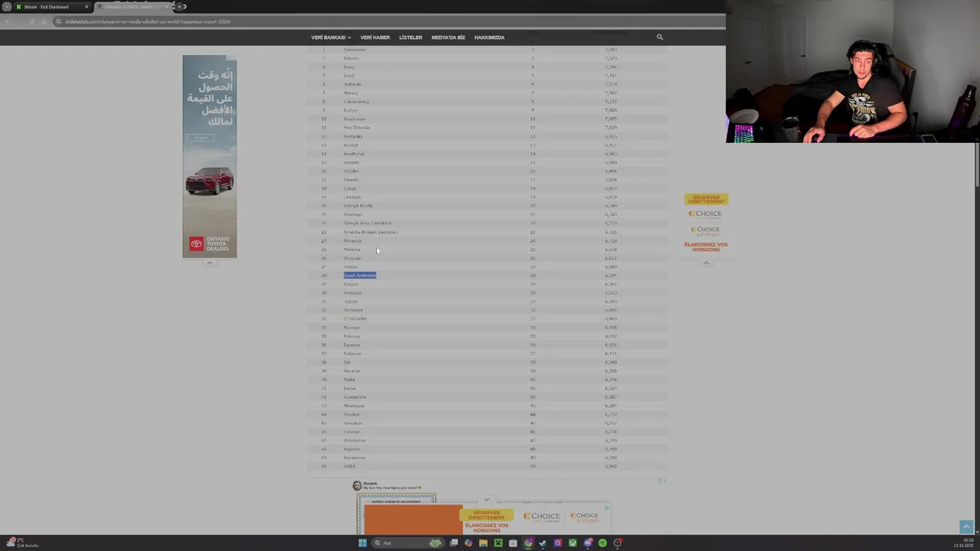Click the Almanya country name
980x551 pixels.
click(352, 240)
